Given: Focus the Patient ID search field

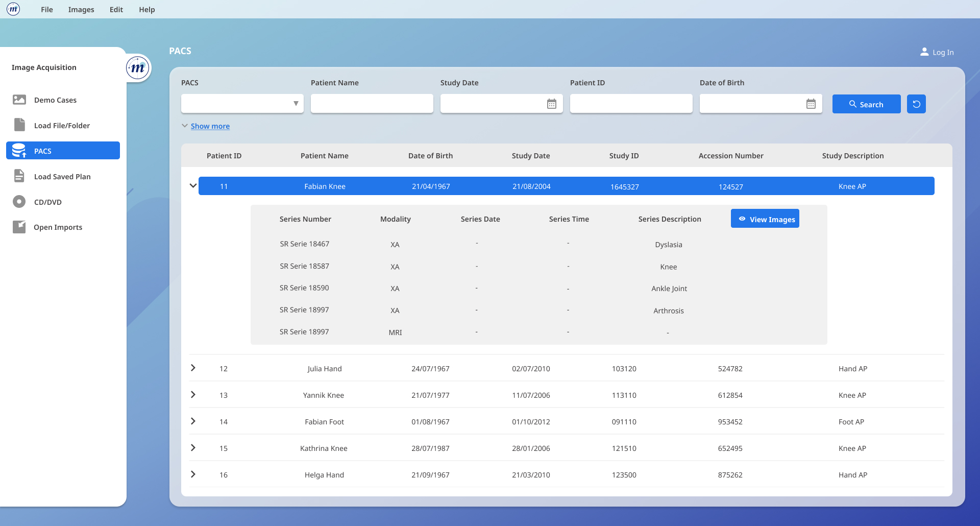Looking at the screenshot, I should [x=631, y=104].
